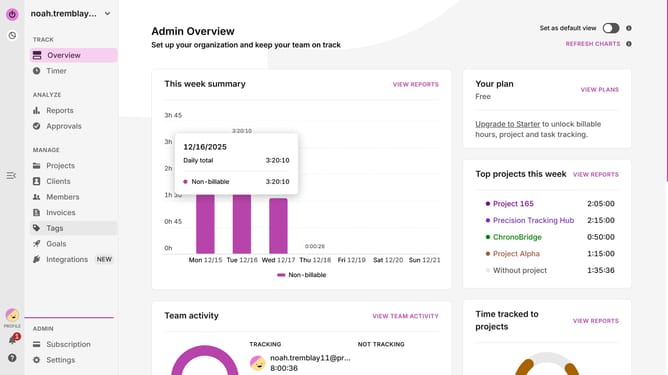Open the help question mark icon

12,358
